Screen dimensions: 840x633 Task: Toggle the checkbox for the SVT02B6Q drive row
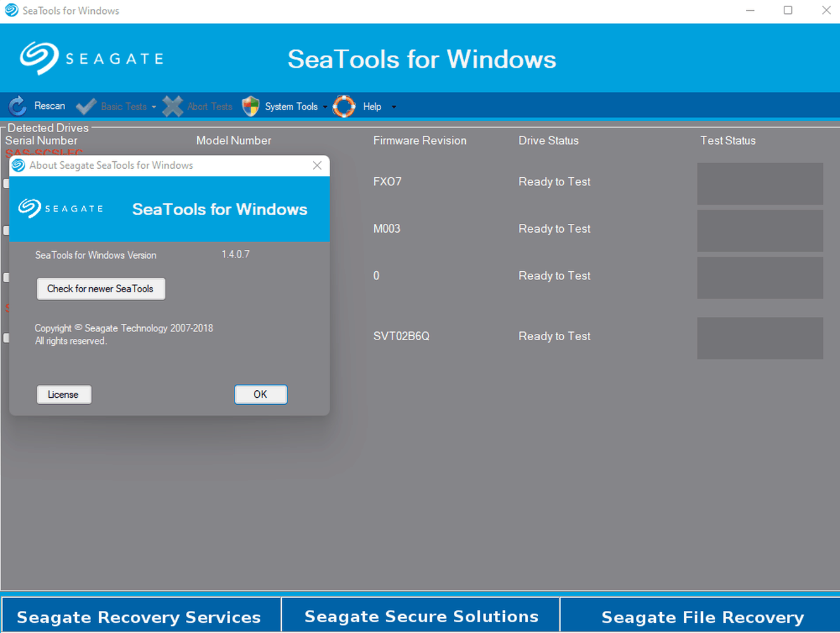(6, 338)
